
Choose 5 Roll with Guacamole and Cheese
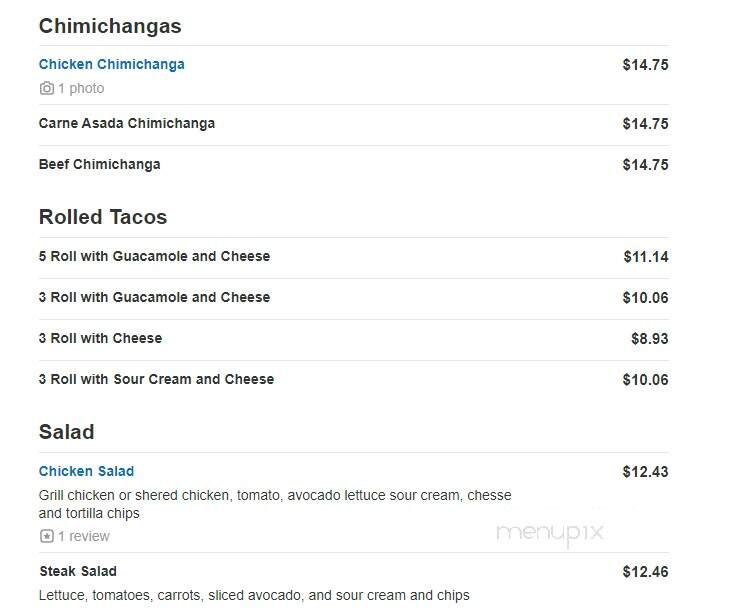click(154, 256)
